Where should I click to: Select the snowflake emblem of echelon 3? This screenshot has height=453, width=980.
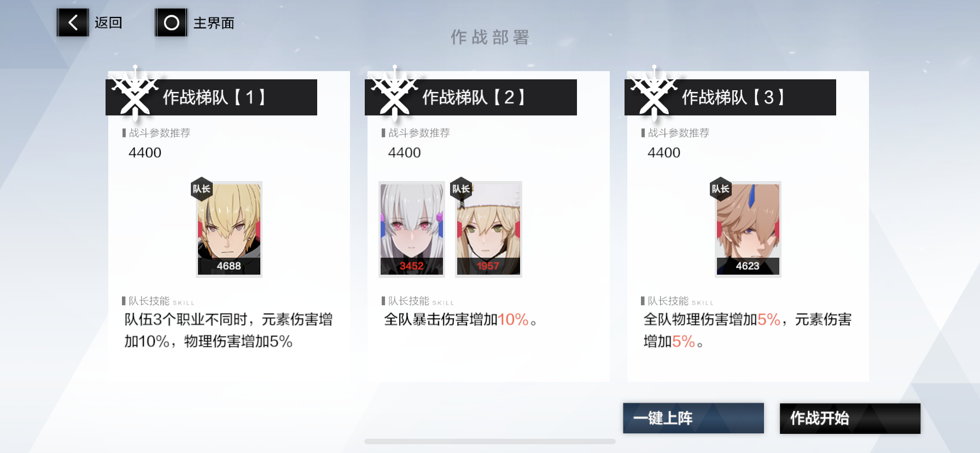pyautogui.click(x=654, y=93)
